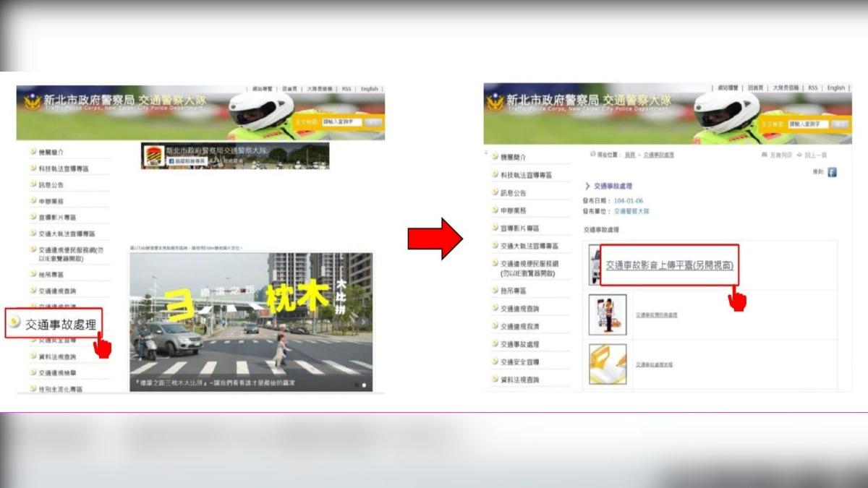
Task: Open 訊息公告 in right page sidebar
Action: tap(514, 193)
